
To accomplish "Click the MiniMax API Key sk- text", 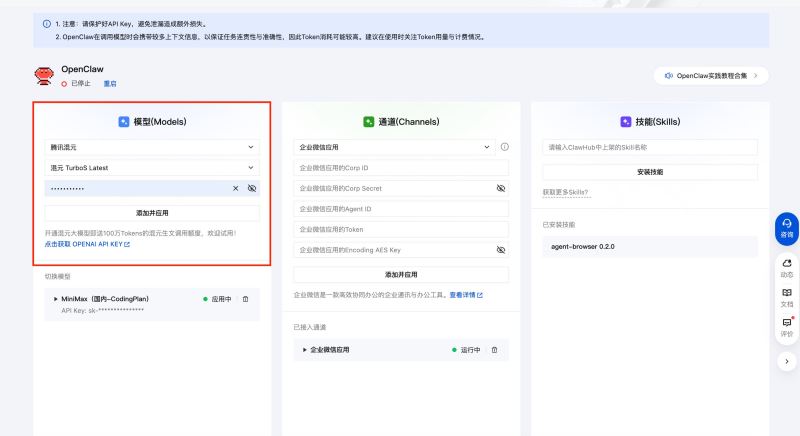I will pyautogui.click(x=103, y=310).
